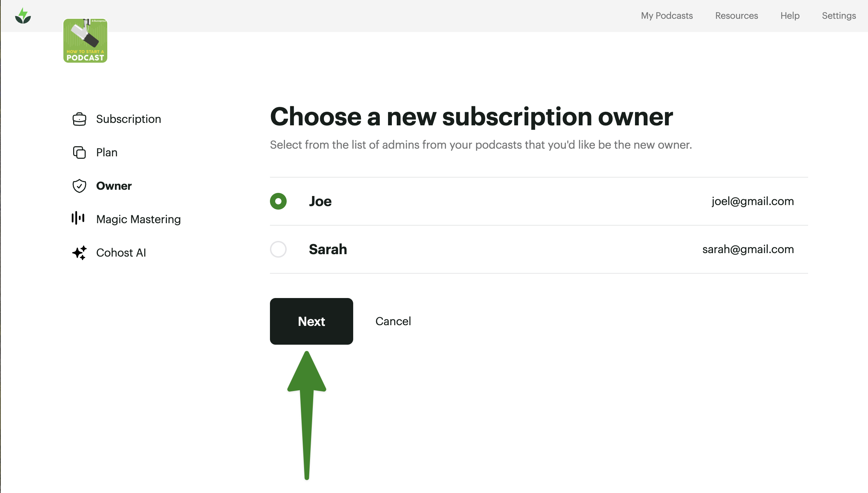Click the Plan stacked squares icon

(79, 152)
